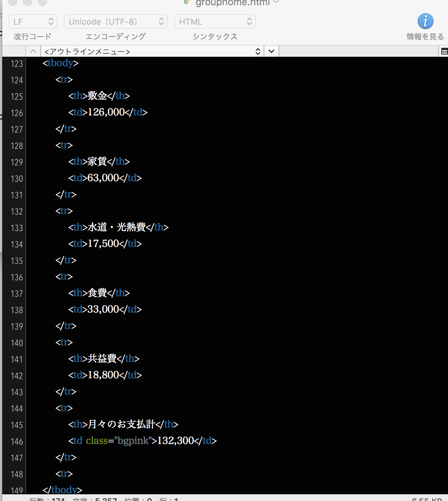Open the Unicode（UTF-8）encoding dropdown
The height and width of the screenshot is (501, 448).
[x=115, y=21]
